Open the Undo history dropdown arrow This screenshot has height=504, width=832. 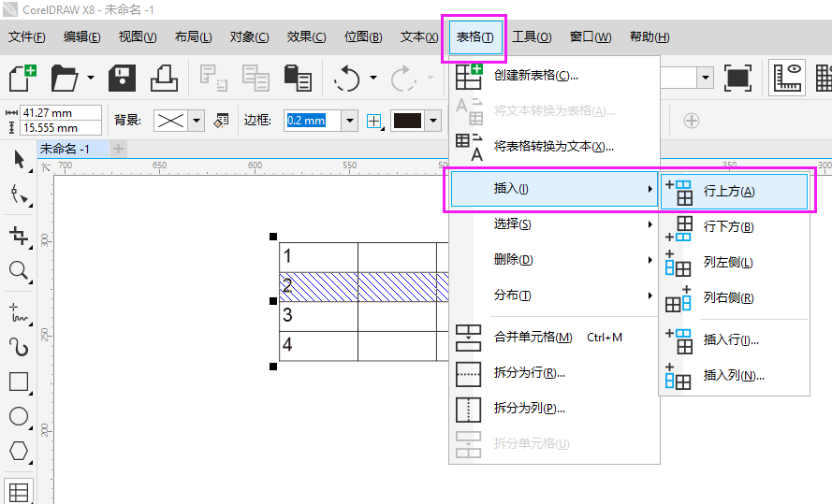373,78
